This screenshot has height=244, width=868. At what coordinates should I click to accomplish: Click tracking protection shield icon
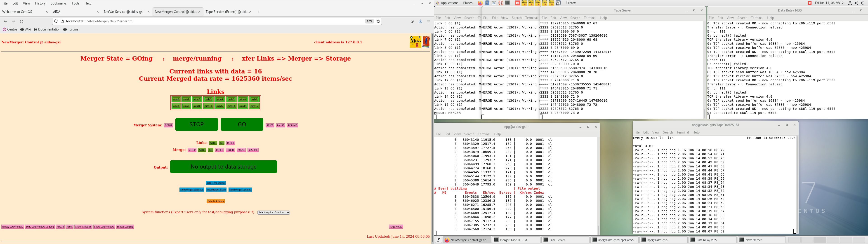56,21
